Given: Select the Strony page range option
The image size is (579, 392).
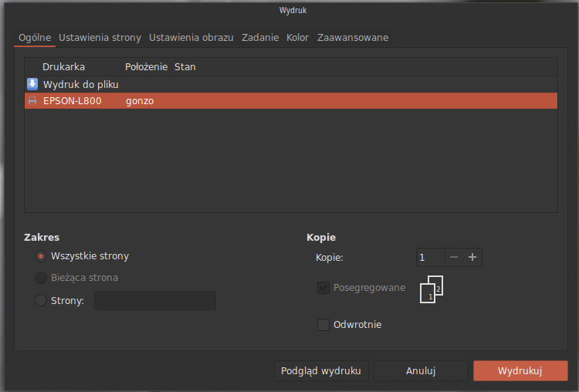Looking at the screenshot, I should 41,300.
